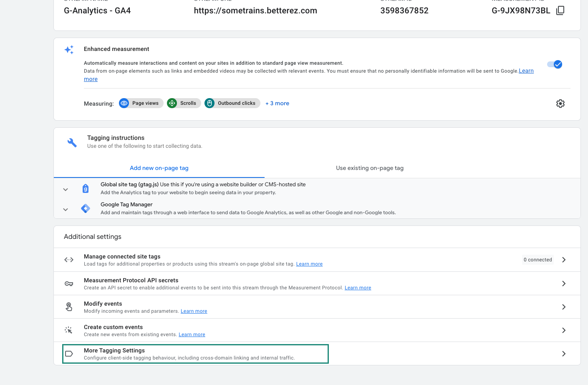Select the stream ID 3598367852
The width and height of the screenshot is (588, 385).
coord(404,10)
